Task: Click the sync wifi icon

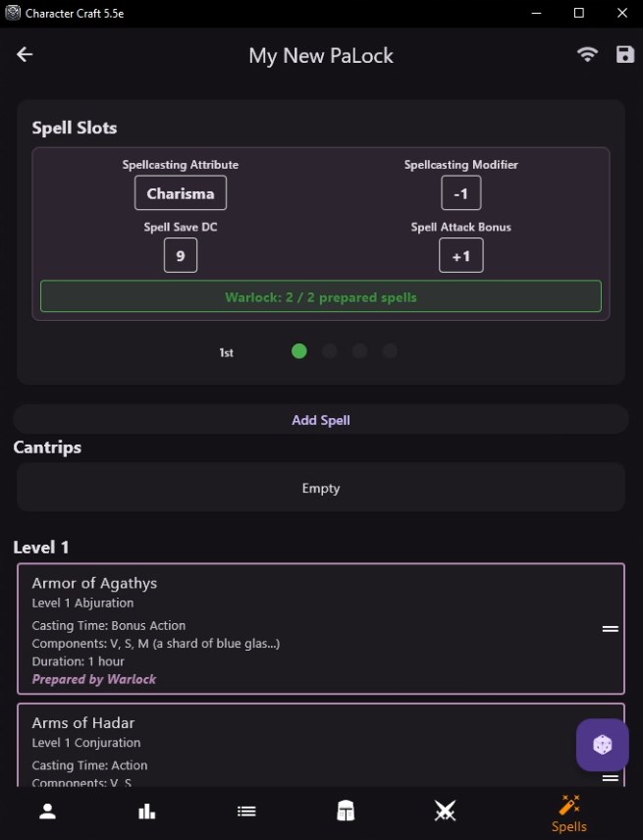Action: click(587, 55)
